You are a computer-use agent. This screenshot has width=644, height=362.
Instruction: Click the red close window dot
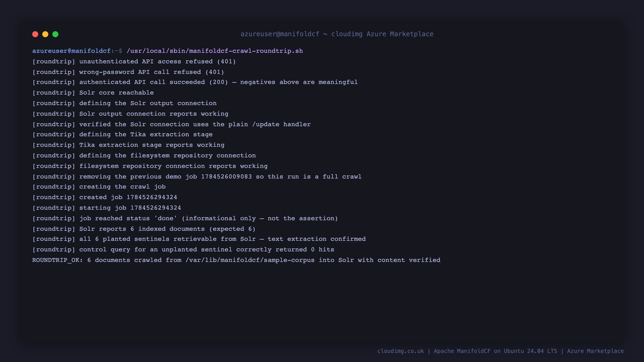(35, 34)
